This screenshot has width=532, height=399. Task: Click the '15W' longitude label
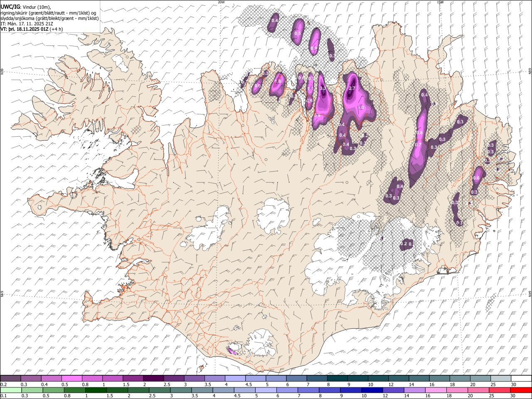[x=440, y=2]
